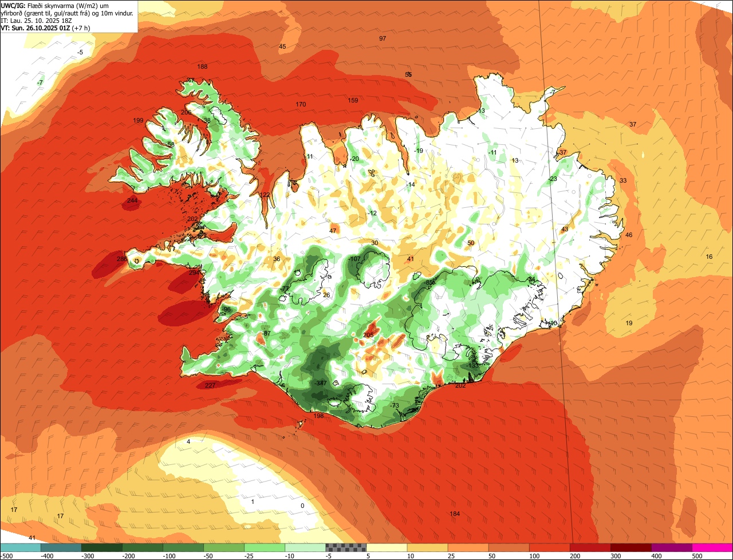Click the map value '294' over the sea
733x560 pixels.
(x=194, y=273)
